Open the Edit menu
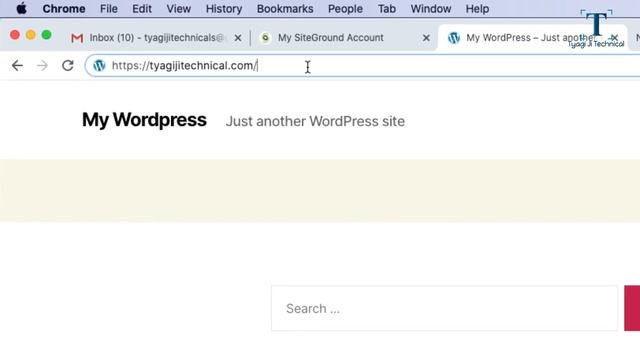Screen dimensions: 640x360 [142, 9]
